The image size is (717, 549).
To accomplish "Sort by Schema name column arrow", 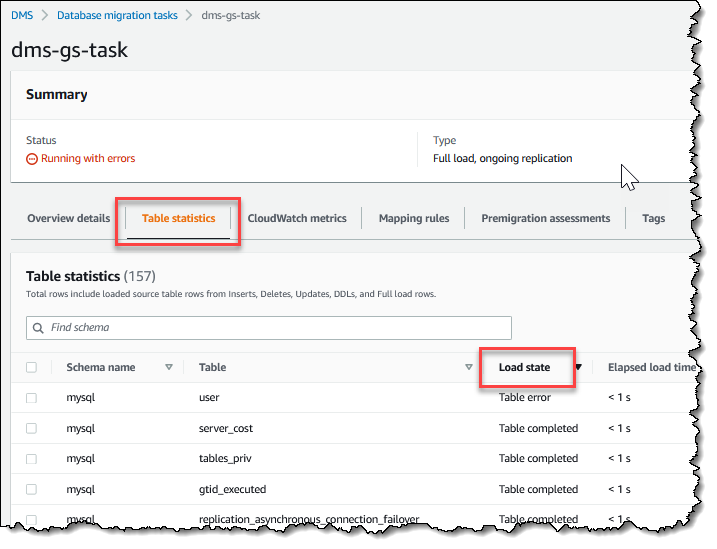I will pos(168,367).
